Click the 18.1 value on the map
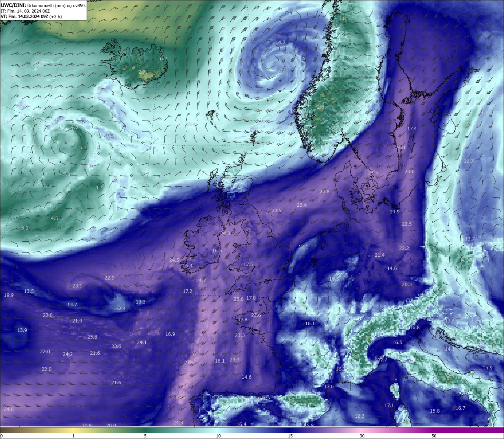The image size is (504, 439). point(220,361)
